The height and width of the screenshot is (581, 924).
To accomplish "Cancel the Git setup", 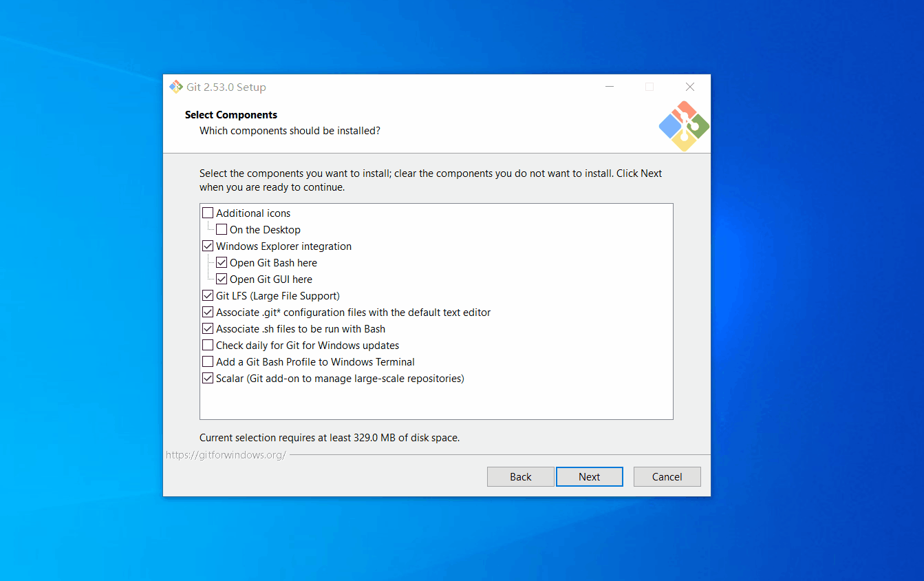I will 667,477.
